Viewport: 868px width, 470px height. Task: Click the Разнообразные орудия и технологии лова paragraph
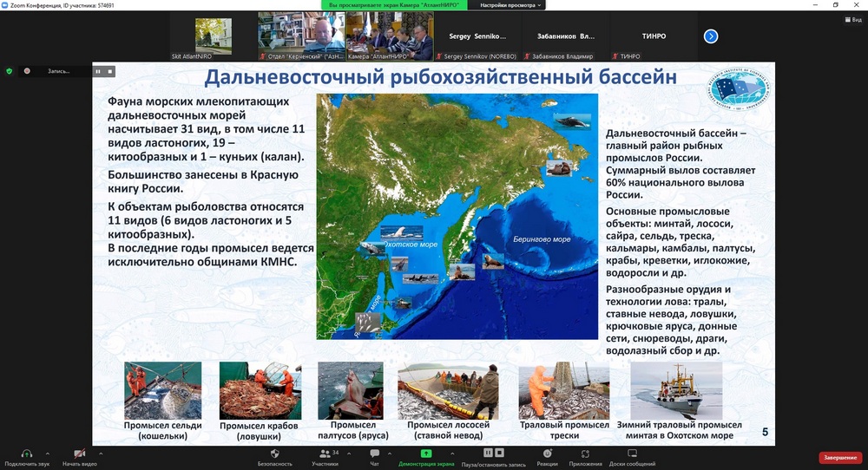tap(671, 320)
